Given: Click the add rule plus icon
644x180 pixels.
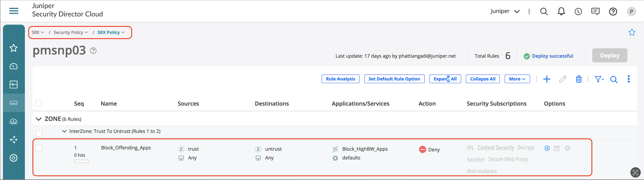Looking at the screenshot, I should click(x=547, y=79).
